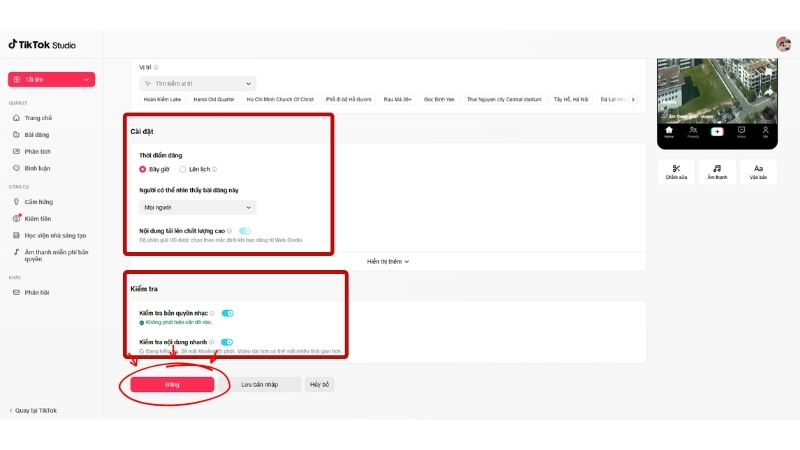This screenshot has height=450, width=800.
Task: Click the Home icon in phone preview
Action: tap(669, 133)
